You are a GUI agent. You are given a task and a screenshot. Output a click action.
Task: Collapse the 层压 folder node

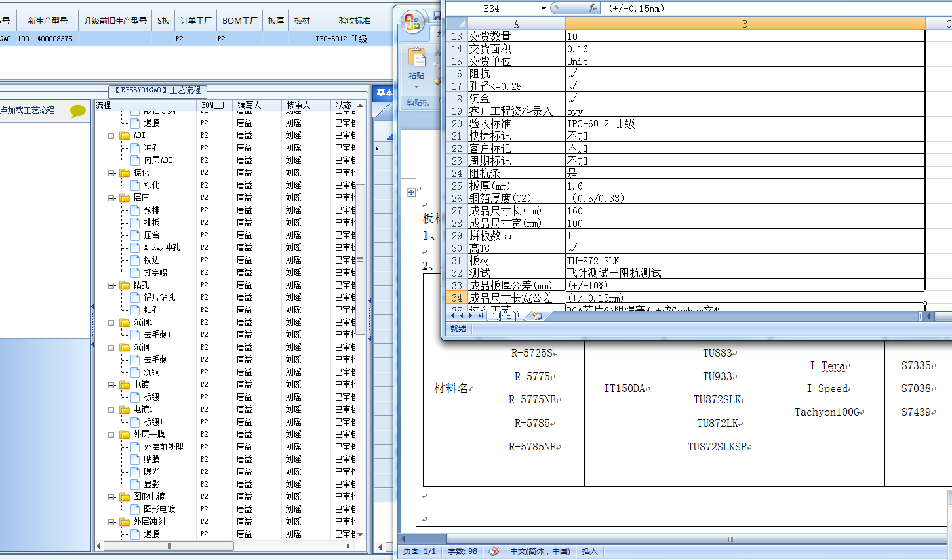(111, 198)
